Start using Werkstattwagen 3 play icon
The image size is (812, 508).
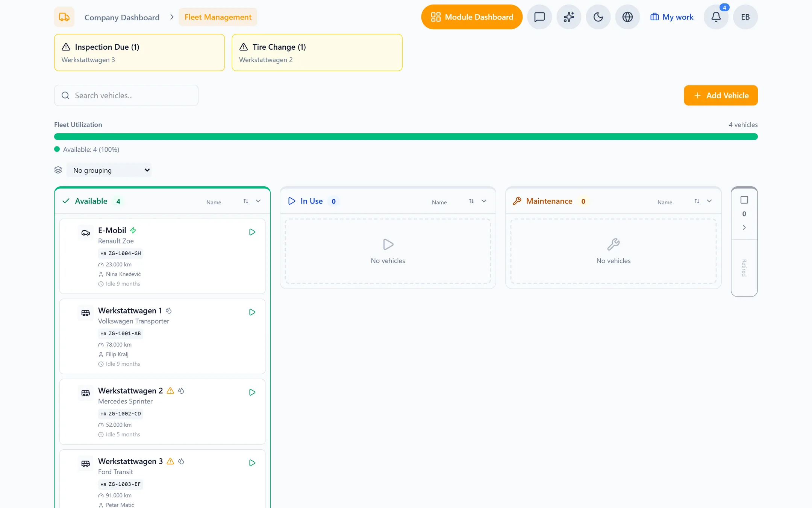coord(252,463)
